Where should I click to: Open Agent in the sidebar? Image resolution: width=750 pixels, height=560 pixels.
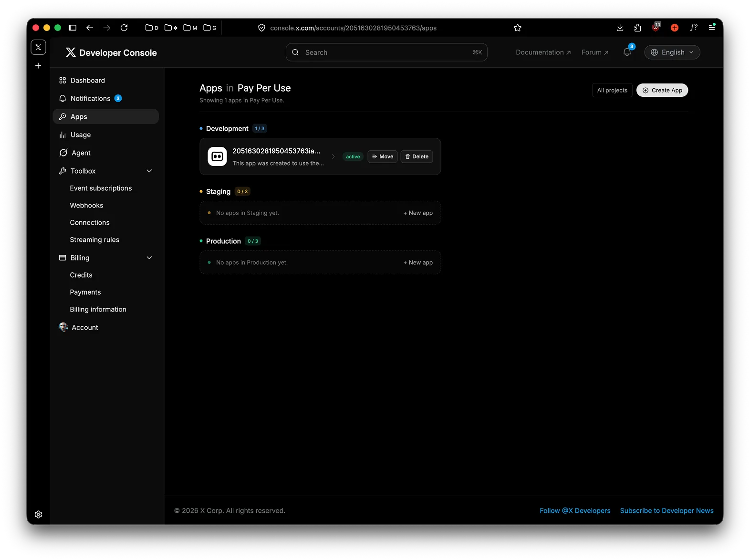(x=105, y=153)
